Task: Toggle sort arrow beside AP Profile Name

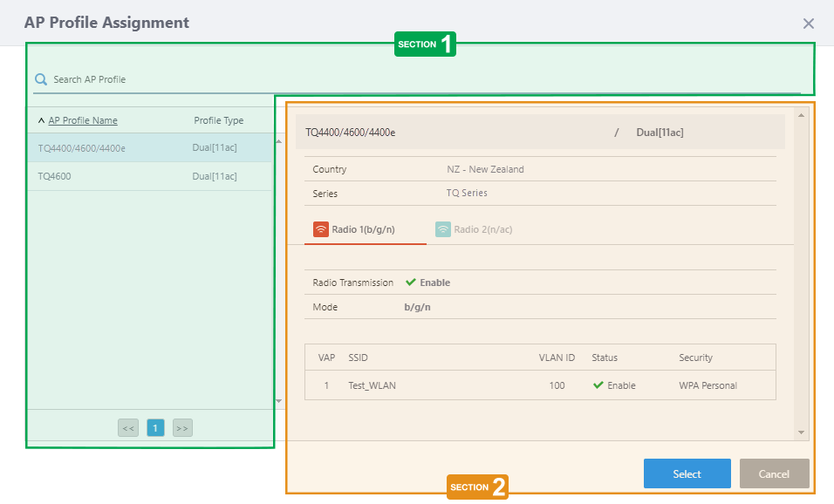Action: (x=41, y=121)
